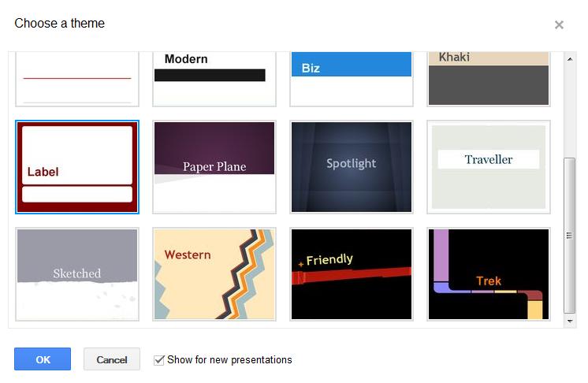Close the Choose a theme dialog

559,24
